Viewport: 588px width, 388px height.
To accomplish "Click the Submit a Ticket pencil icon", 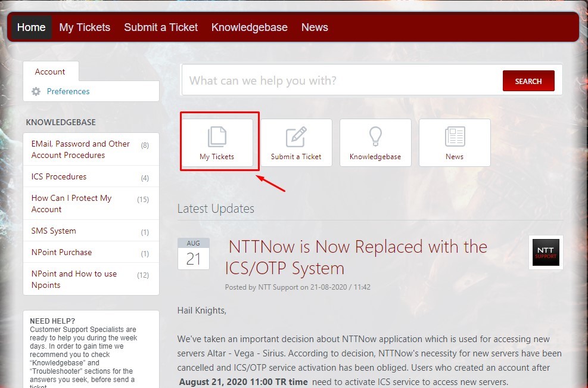I will coord(296,136).
